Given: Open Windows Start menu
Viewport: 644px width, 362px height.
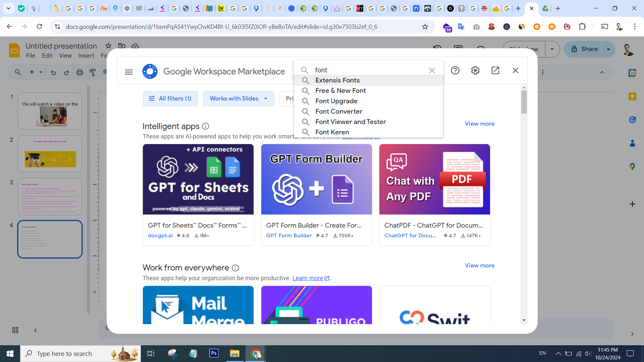Looking at the screenshot, I should [10, 354].
